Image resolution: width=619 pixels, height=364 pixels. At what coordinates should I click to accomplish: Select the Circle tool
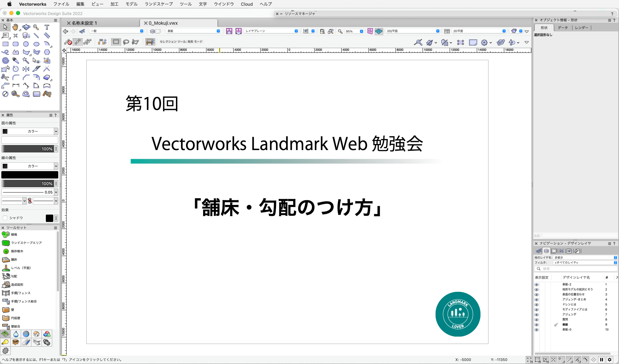(x=26, y=44)
